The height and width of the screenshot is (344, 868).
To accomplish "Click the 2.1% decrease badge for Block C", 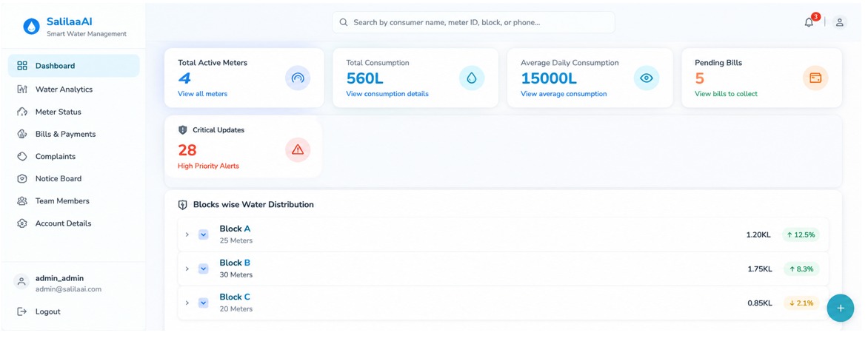I will pos(801,303).
